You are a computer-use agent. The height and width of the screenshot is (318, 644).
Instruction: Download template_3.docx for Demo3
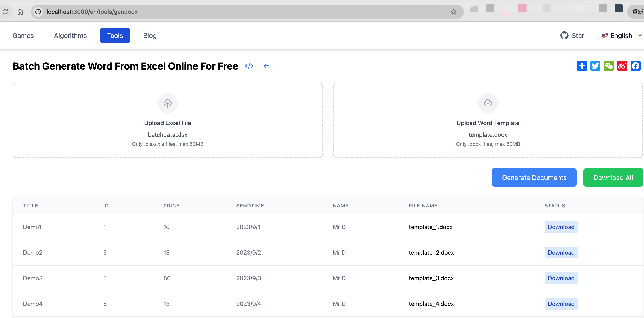pyautogui.click(x=561, y=278)
